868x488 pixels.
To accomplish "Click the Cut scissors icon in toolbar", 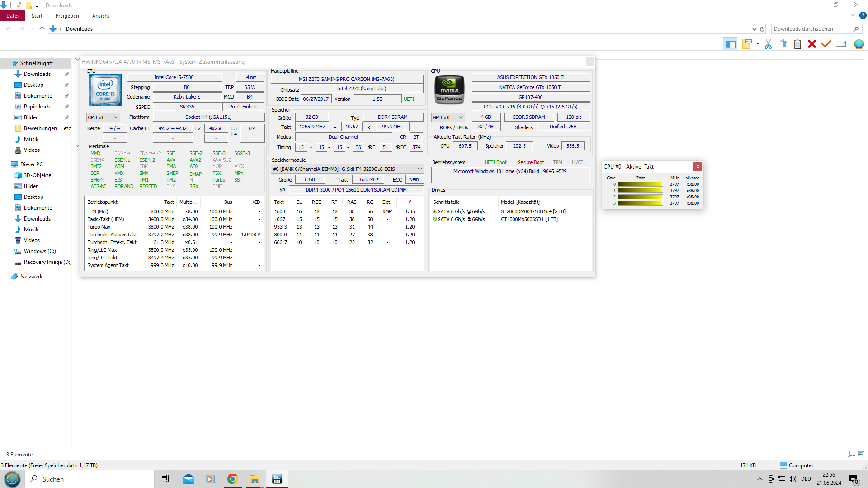I will tap(768, 44).
